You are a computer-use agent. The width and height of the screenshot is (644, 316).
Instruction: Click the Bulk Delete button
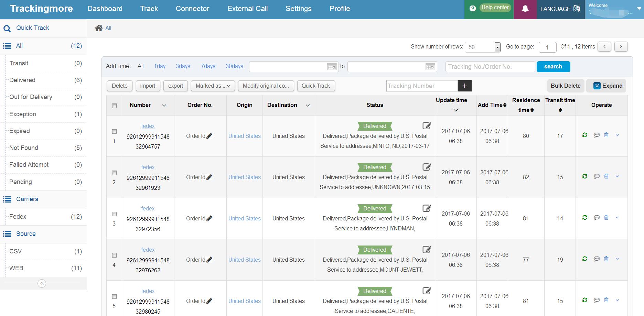tap(566, 86)
